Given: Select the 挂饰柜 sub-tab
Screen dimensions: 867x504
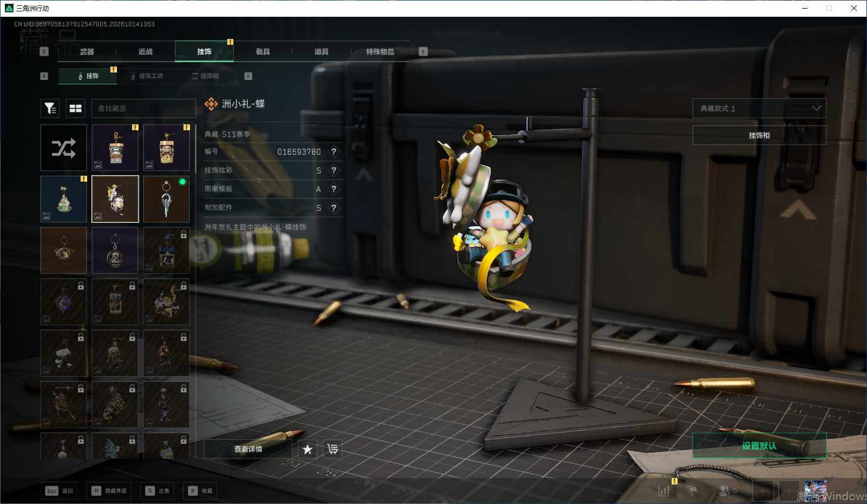Looking at the screenshot, I should [206, 76].
